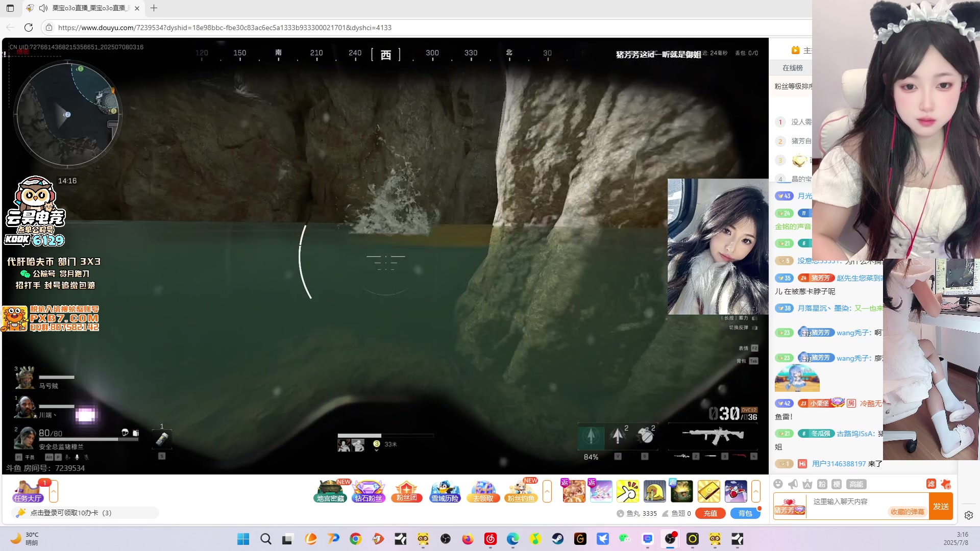The height and width of the screenshot is (551, 980).
Task: Click username 古路坞ISsA in chat
Action: pos(855,434)
